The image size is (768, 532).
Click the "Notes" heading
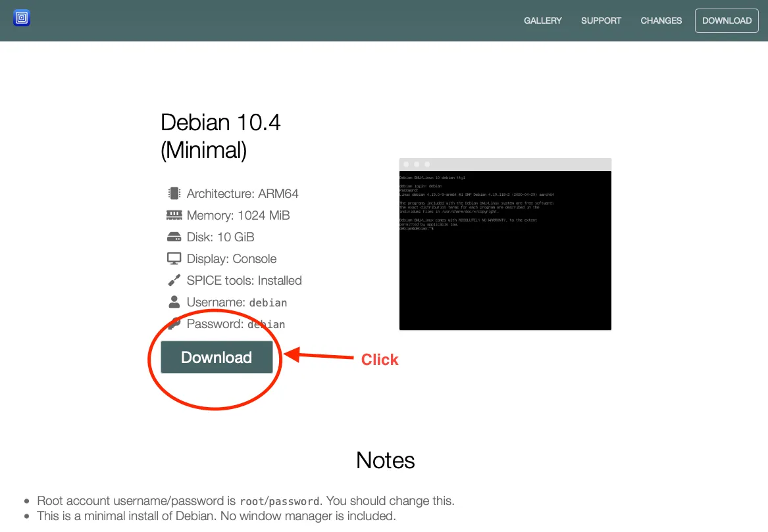(x=386, y=460)
